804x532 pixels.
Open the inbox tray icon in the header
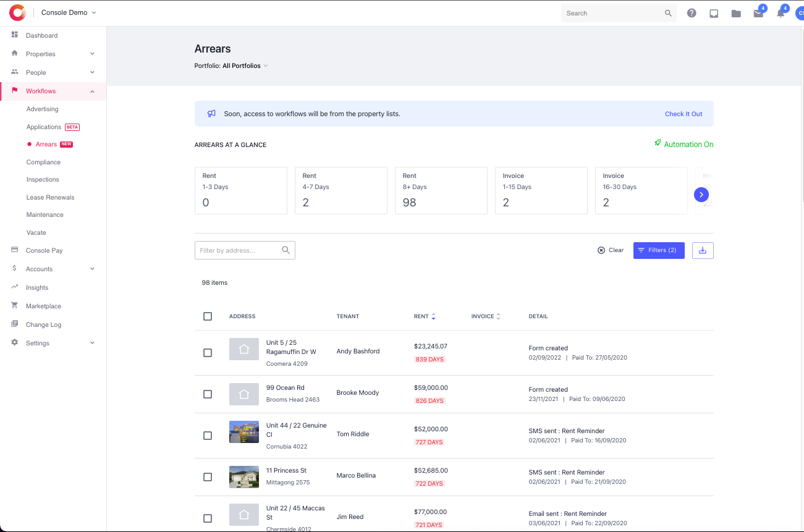click(x=714, y=12)
